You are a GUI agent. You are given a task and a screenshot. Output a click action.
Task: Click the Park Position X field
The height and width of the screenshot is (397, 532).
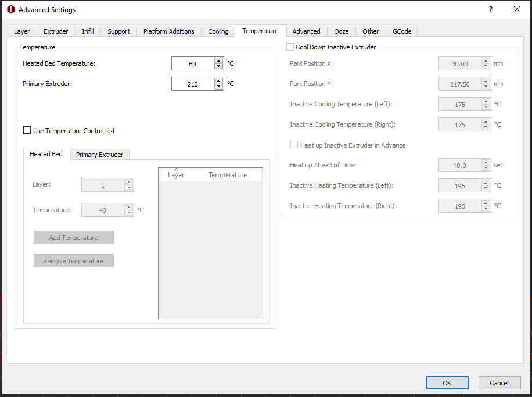(460, 64)
